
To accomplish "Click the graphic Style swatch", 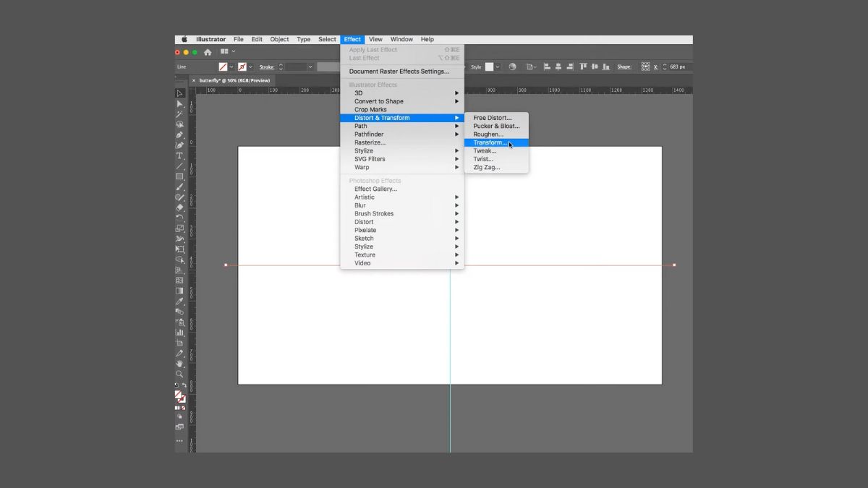I will pos(489,67).
